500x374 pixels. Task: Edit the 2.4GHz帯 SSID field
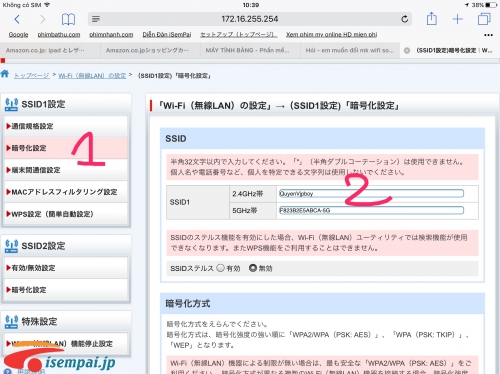(371, 193)
